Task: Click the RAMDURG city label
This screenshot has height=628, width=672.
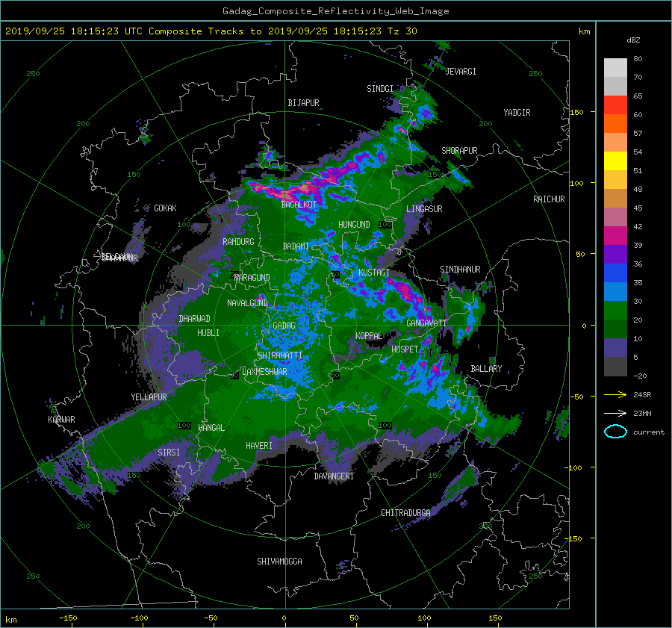Action: pos(238,242)
